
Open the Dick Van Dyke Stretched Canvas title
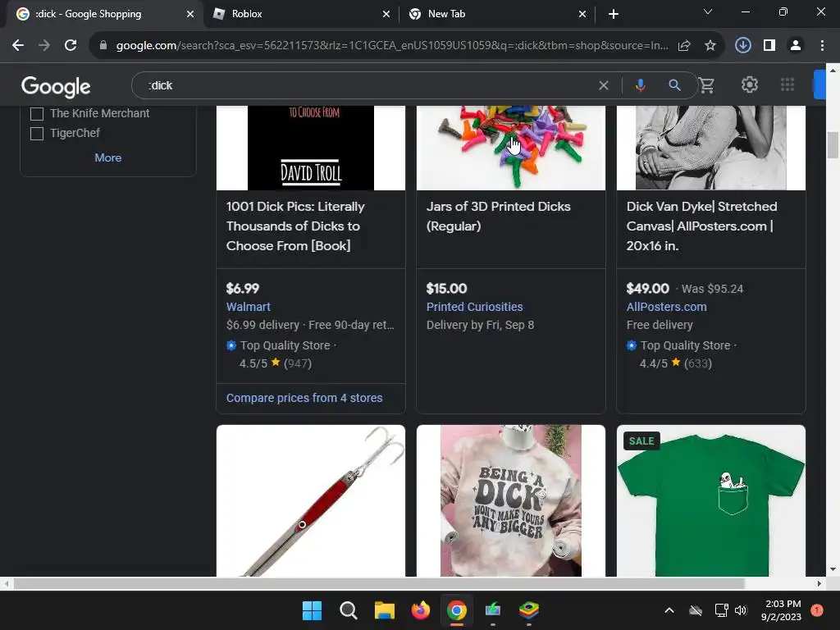point(702,226)
